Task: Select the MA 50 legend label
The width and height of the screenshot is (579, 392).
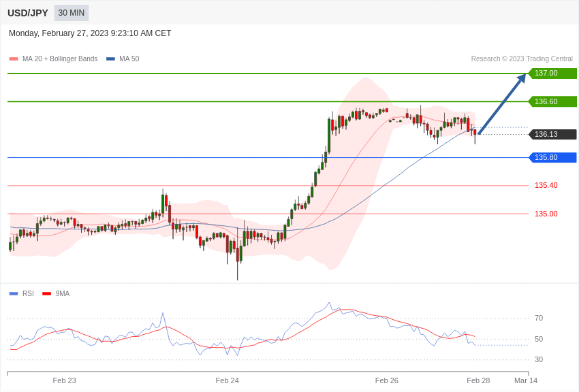Action: 129,59
